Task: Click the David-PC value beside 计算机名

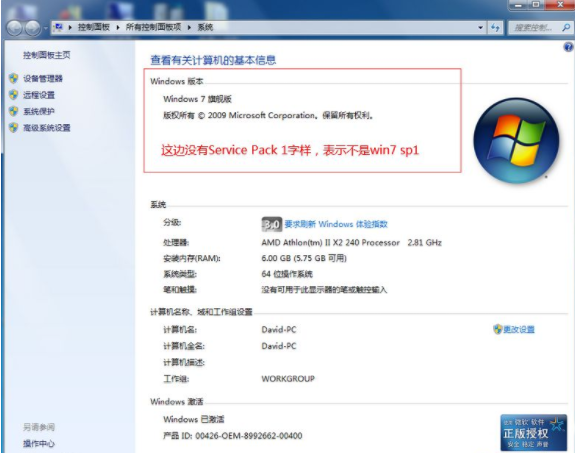Action: 279,329
